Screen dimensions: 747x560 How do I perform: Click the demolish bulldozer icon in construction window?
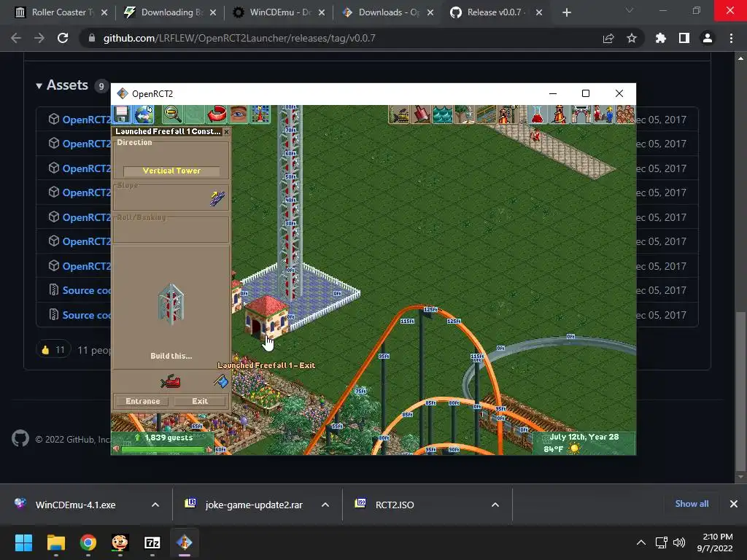click(171, 381)
